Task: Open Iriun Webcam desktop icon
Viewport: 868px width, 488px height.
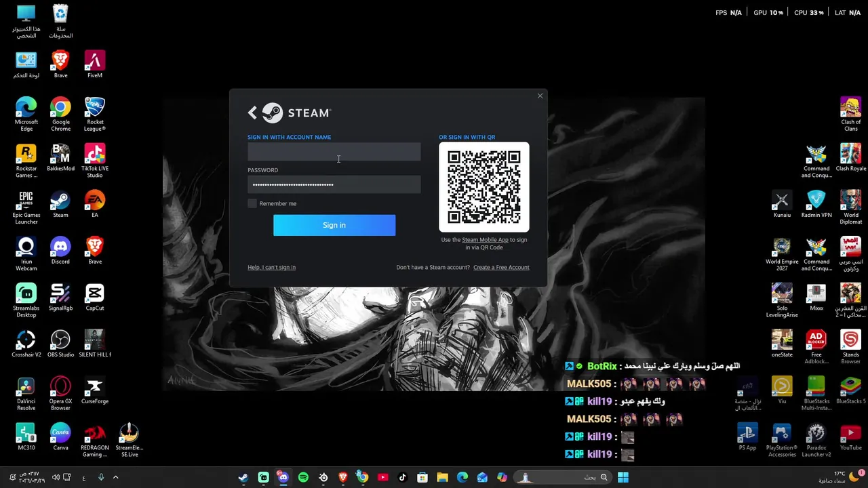Action: coord(26,253)
